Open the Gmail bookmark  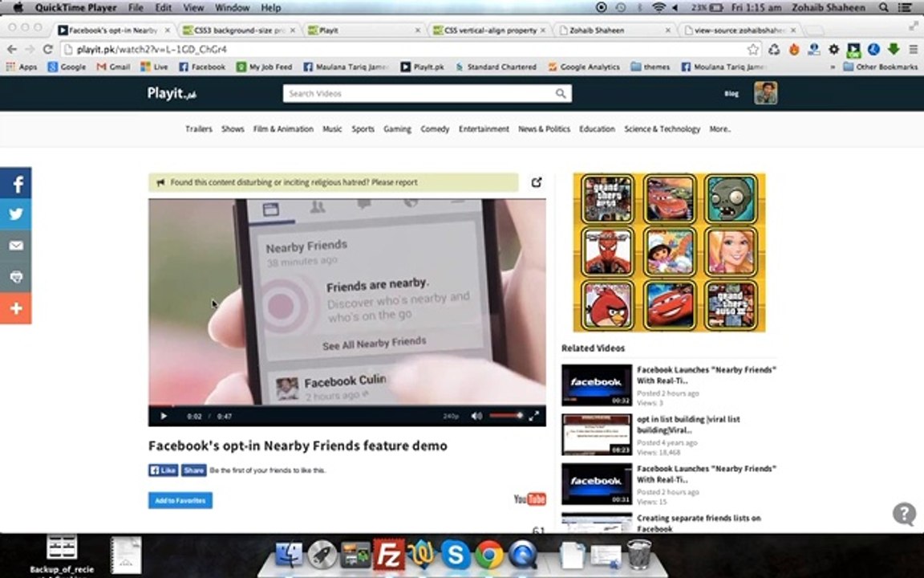[x=113, y=67]
